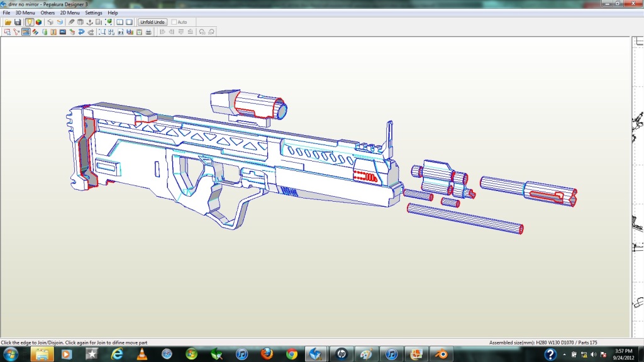Click the align right icon
Screen dimensions: 644x362
172,32
